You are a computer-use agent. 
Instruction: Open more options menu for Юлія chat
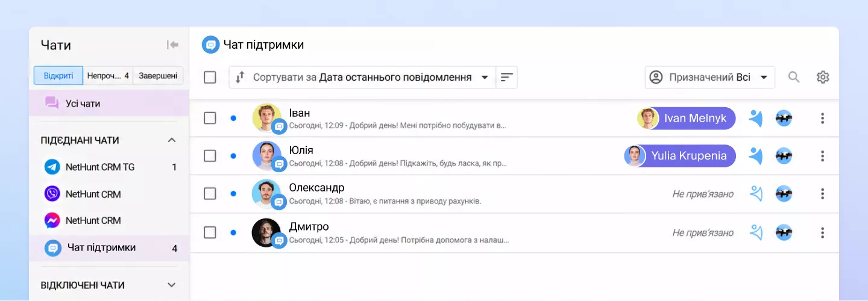pos(822,156)
